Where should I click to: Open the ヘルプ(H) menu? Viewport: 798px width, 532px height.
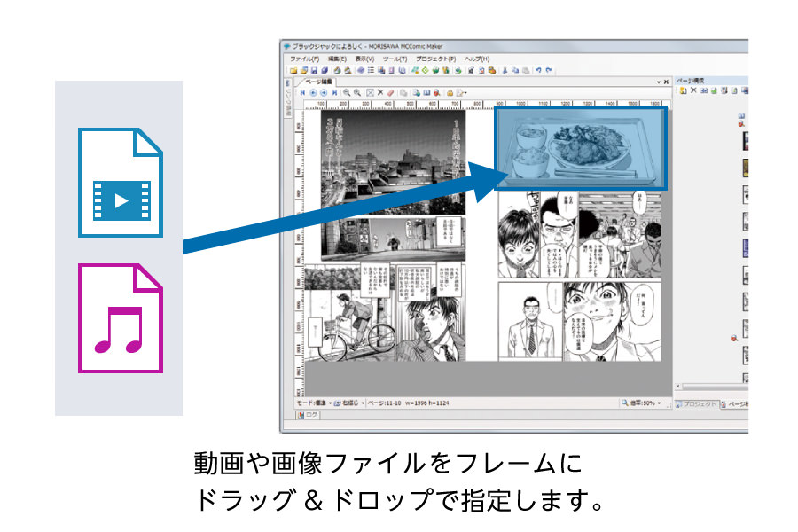[477, 59]
